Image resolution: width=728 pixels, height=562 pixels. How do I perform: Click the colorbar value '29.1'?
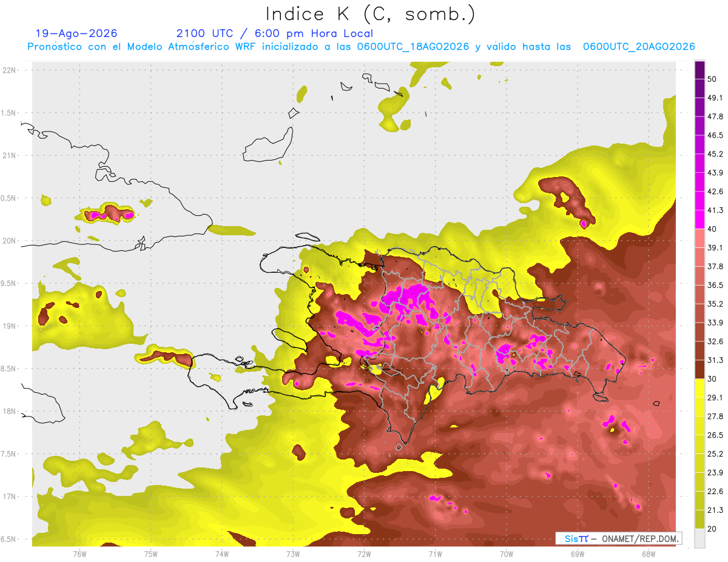coord(715,398)
